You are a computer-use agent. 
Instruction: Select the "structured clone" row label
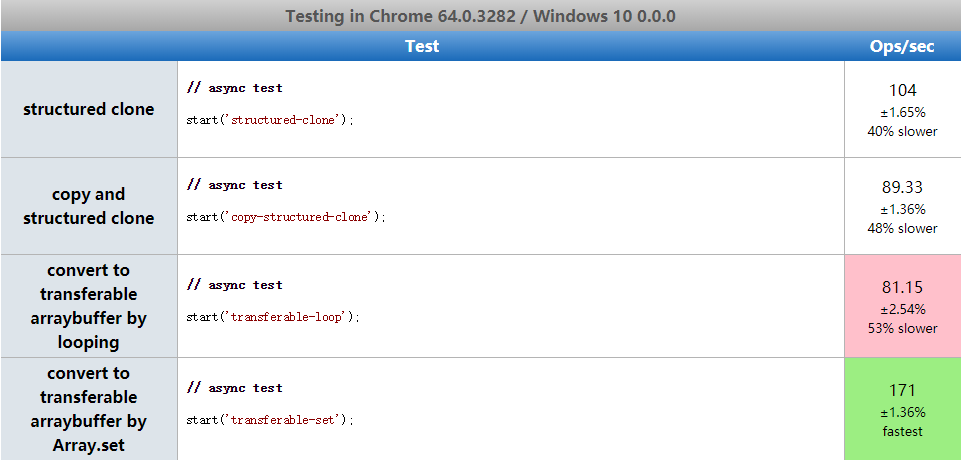(x=89, y=109)
